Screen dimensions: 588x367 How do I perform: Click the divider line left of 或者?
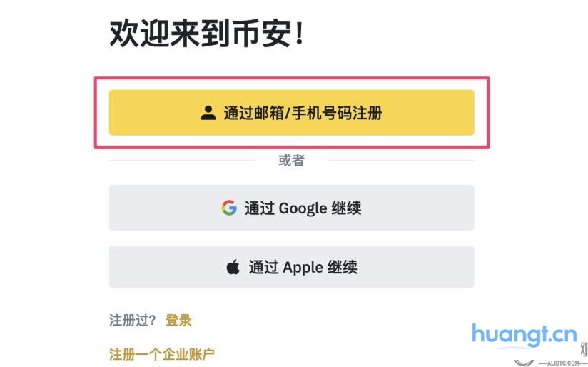coord(181,161)
